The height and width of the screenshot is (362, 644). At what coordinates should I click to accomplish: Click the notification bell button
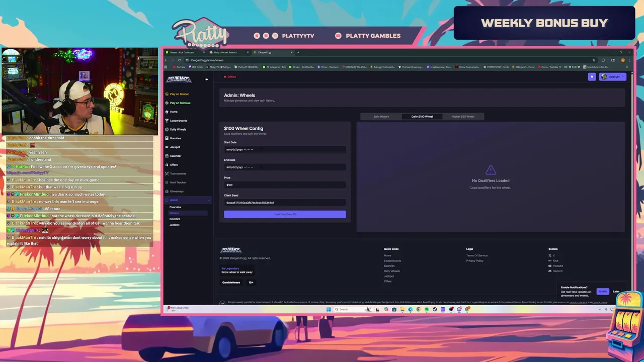tap(592, 76)
